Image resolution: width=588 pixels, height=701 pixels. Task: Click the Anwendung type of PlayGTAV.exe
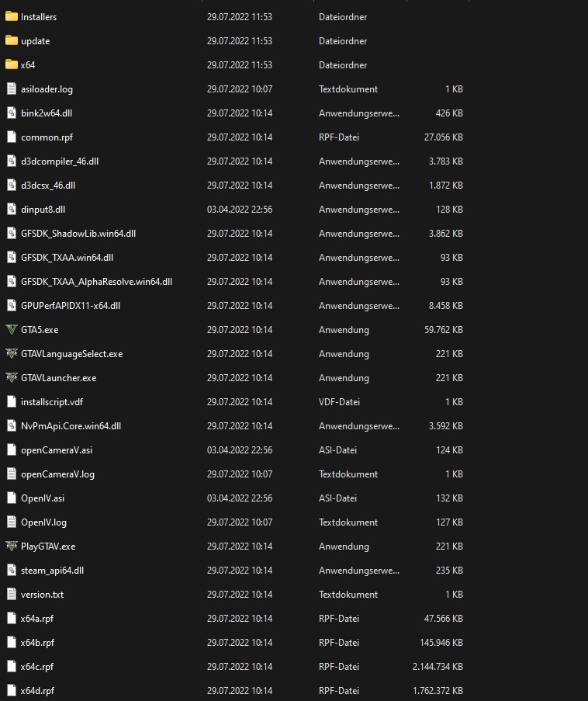[344, 547]
